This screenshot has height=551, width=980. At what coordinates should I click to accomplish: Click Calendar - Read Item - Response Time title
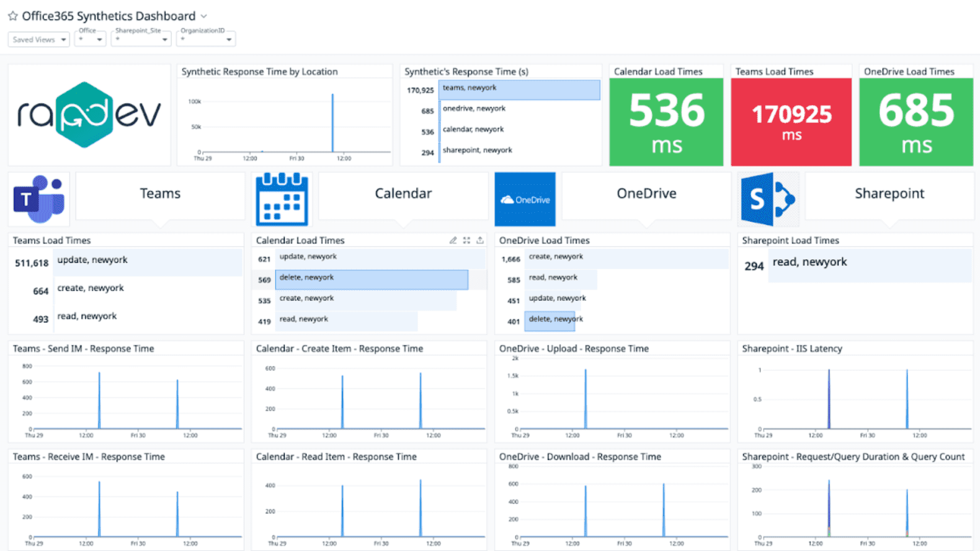pyautogui.click(x=336, y=457)
